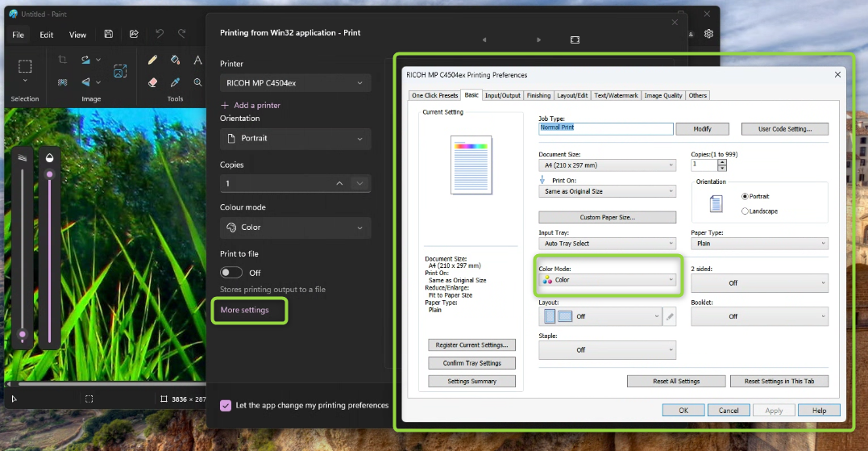Open the Orientation Portrait dropdown in Print dialog
This screenshot has height=451, width=868.
[x=296, y=139]
